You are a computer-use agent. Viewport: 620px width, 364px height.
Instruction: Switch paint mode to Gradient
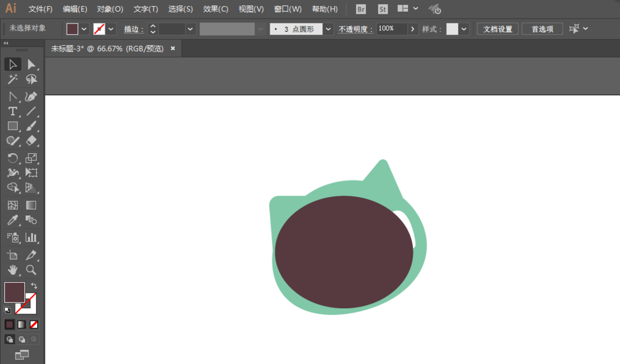pyautogui.click(x=22, y=325)
